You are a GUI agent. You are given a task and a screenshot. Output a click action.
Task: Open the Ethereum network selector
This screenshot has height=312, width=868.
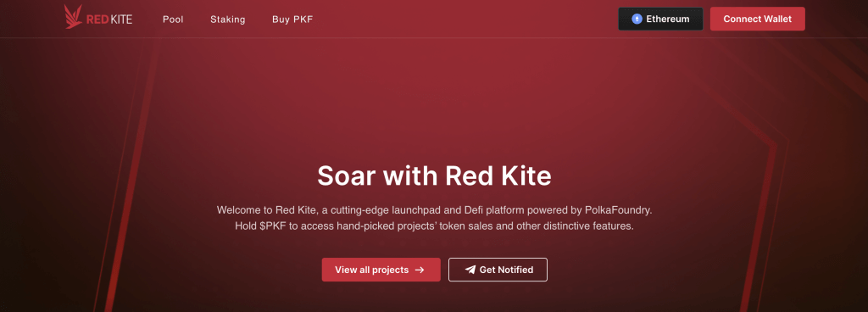click(x=660, y=19)
